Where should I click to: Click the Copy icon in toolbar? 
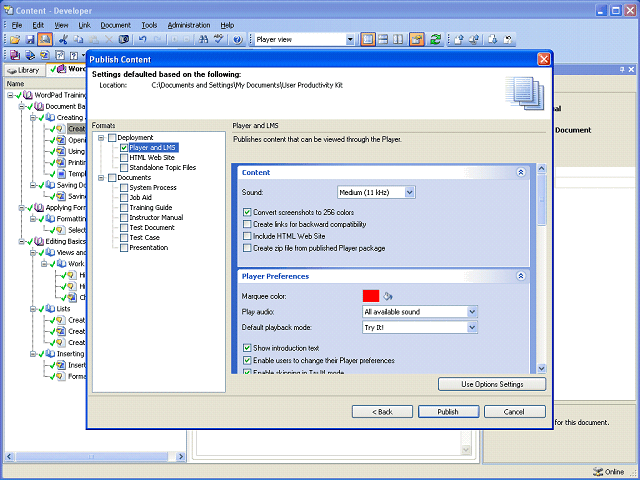click(78, 40)
